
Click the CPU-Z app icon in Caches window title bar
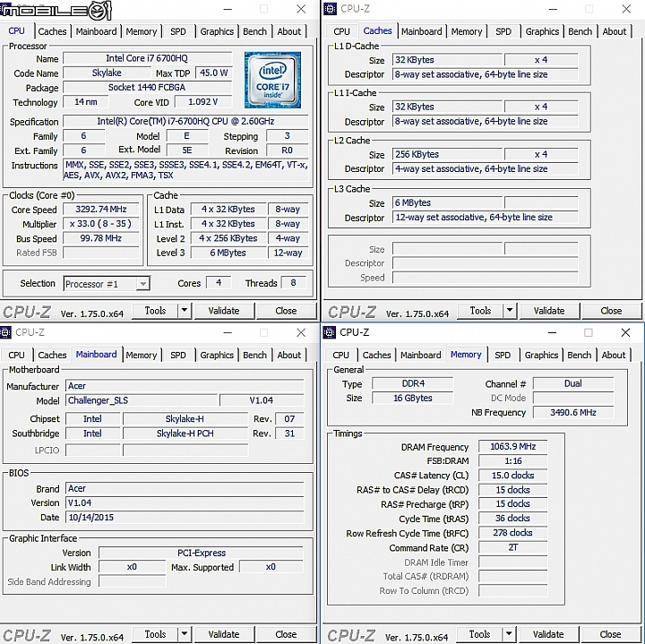click(330, 9)
